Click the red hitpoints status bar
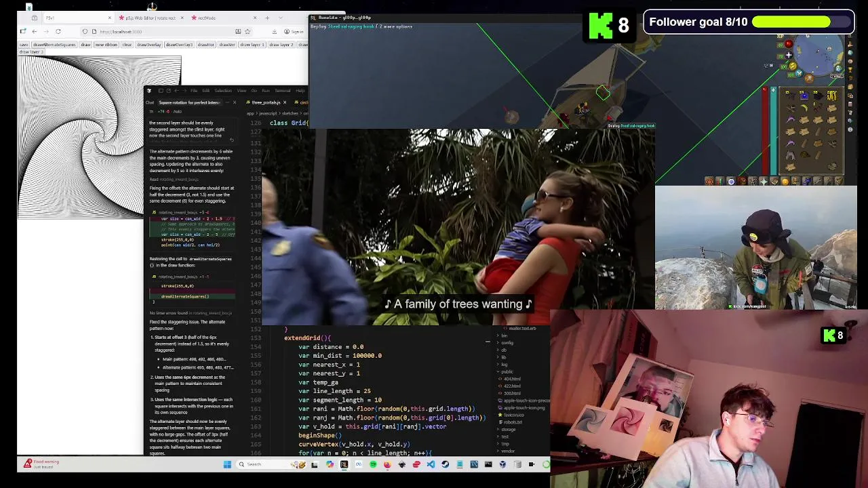 point(765,130)
